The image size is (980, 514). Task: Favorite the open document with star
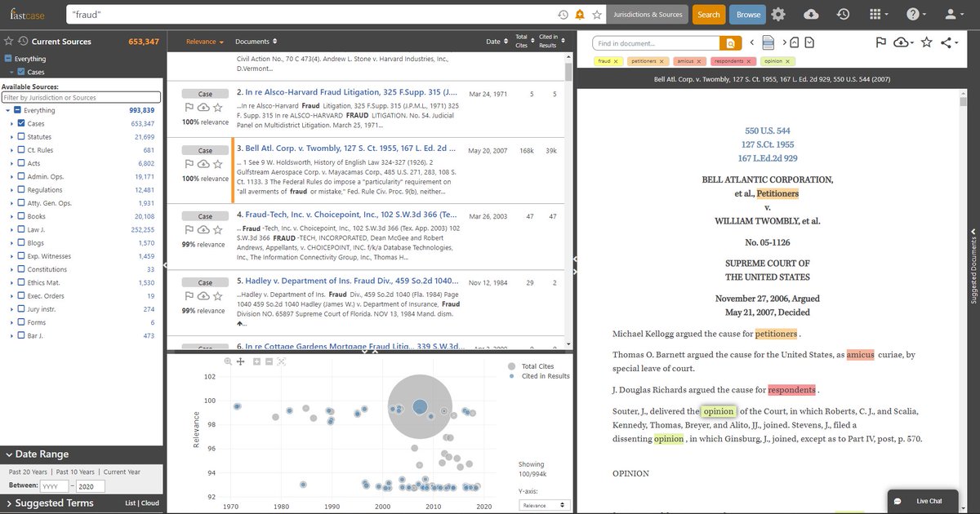point(927,42)
